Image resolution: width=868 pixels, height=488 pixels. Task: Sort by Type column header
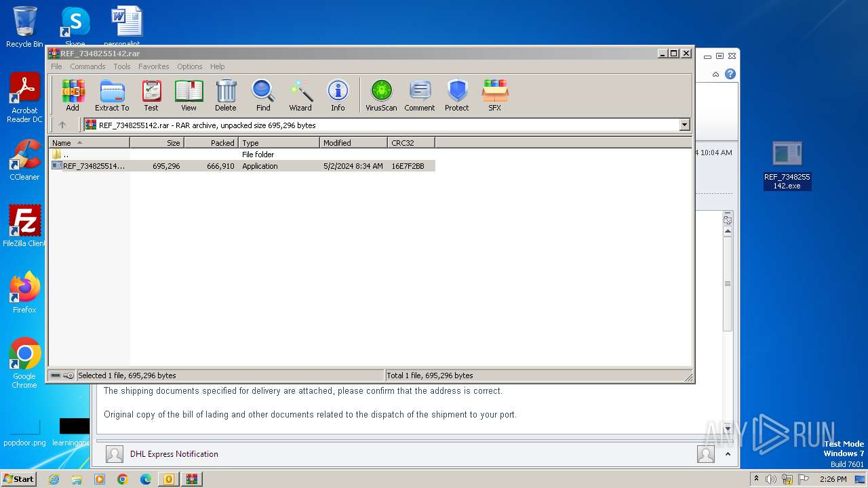(279, 142)
